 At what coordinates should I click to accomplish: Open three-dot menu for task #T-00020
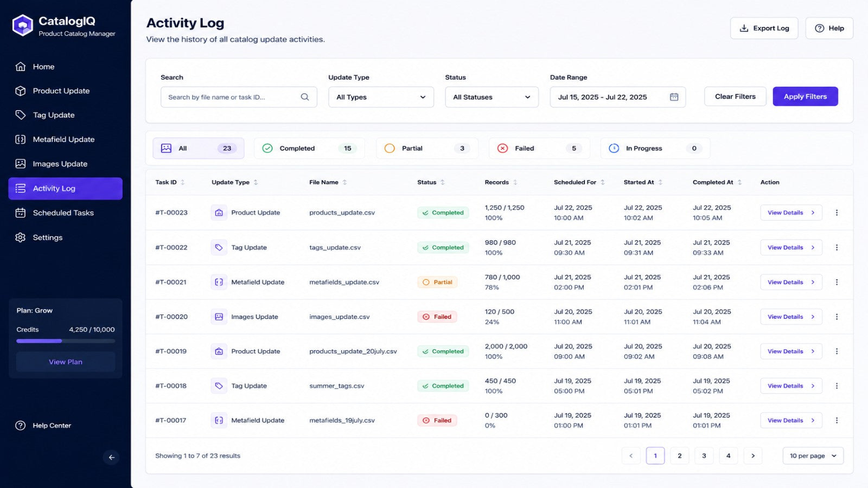pyautogui.click(x=837, y=317)
